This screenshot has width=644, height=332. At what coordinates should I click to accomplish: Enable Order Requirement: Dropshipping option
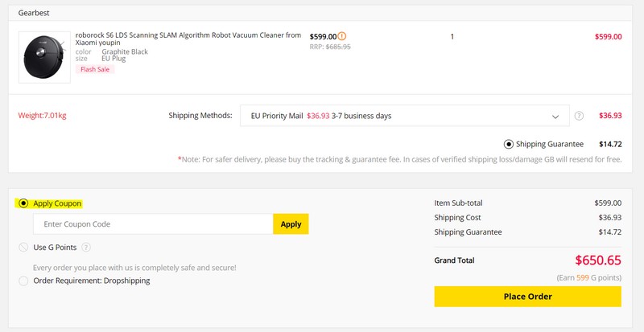[23, 281]
